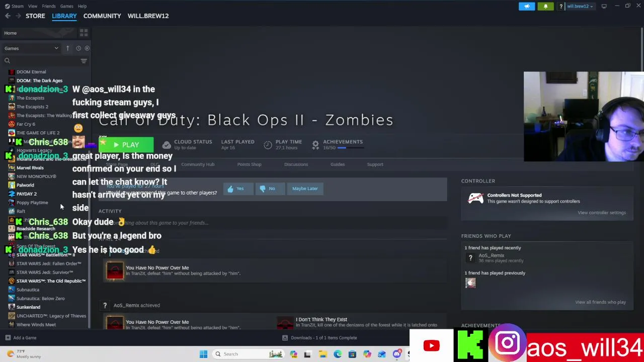Open Downloads status at bottom
The height and width of the screenshot is (362, 644).
point(319,338)
